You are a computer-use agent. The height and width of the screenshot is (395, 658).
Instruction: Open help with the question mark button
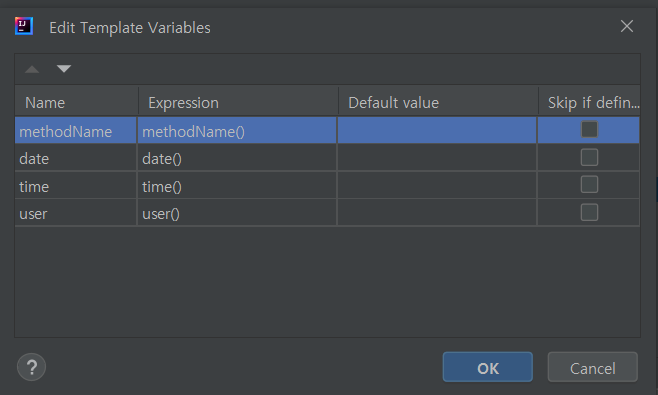click(31, 367)
